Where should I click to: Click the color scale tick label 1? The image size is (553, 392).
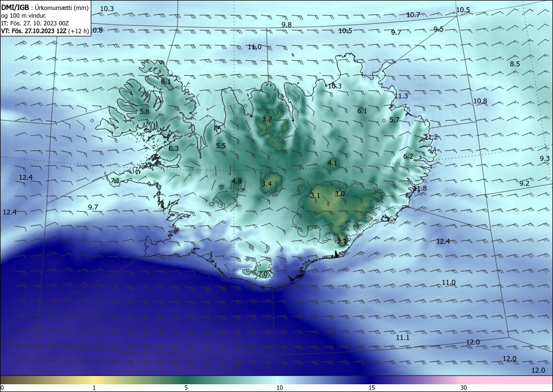(x=94, y=388)
